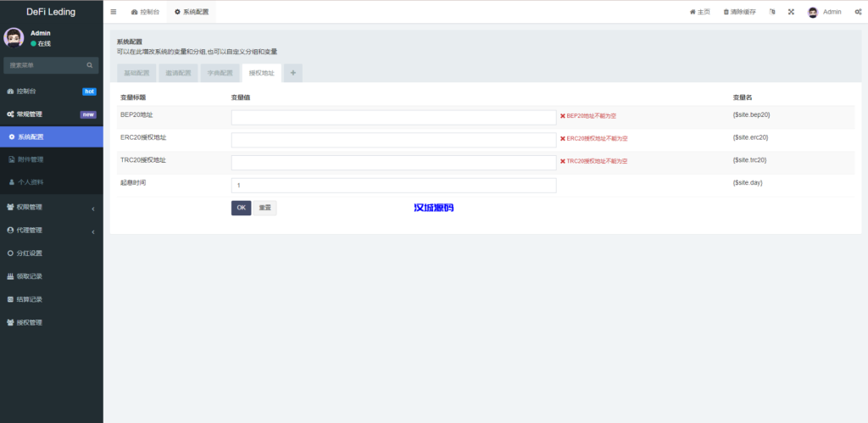This screenshot has height=423, width=868.
Task: Click the TRC20授权地址 input field
Action: pos(393,163)
